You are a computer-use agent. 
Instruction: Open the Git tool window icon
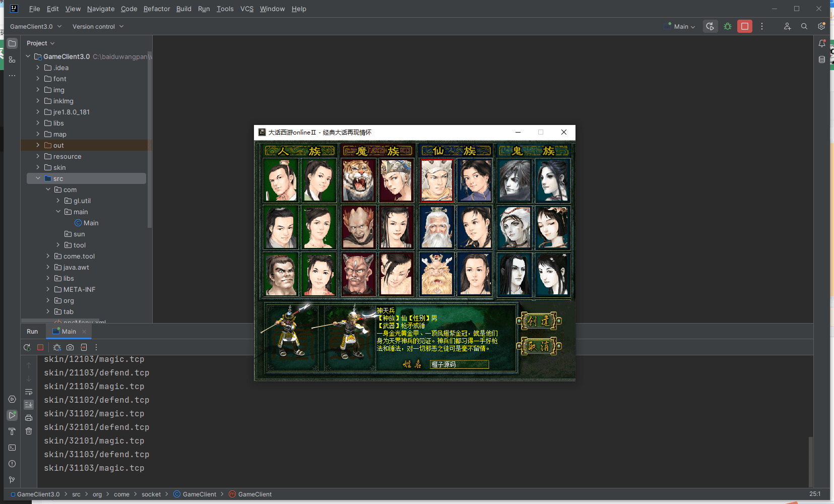coord(12,480)
